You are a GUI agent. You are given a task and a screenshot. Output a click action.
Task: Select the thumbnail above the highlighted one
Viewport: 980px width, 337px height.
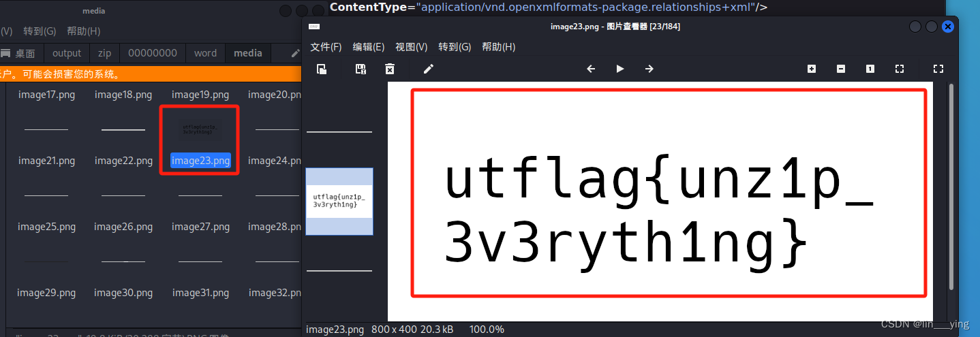(339, 131)
